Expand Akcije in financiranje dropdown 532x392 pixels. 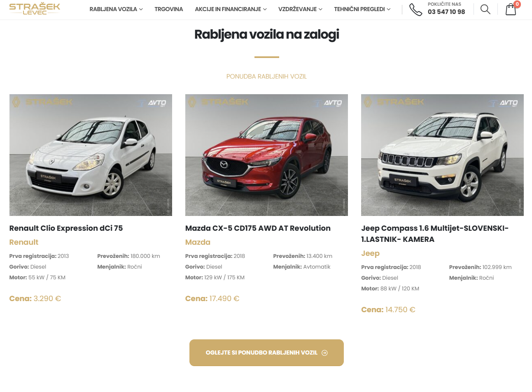[231, 9]
